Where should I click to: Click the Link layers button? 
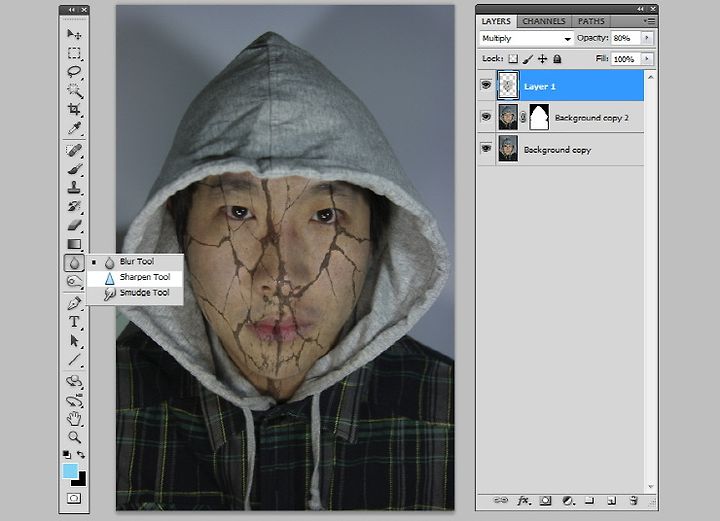pos(501,500)
